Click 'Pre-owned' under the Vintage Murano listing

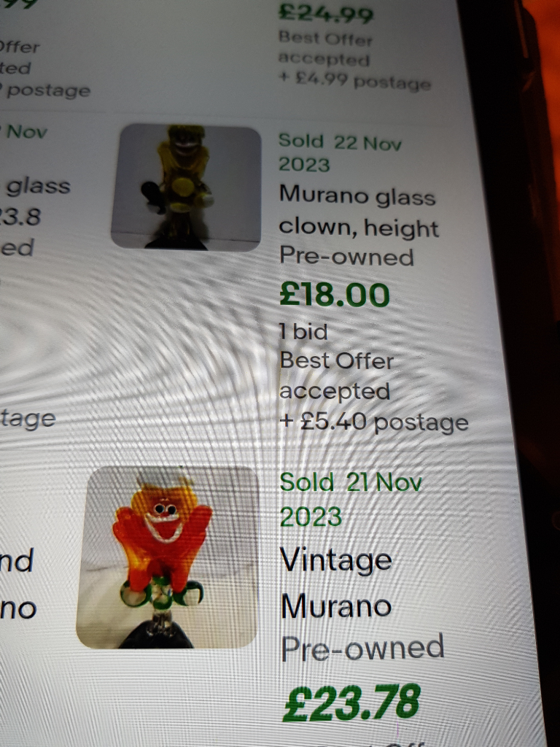point(362,648)
